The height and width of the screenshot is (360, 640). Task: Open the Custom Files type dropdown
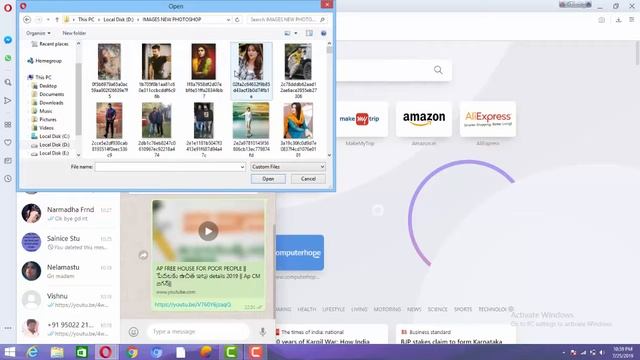(288, 167)
